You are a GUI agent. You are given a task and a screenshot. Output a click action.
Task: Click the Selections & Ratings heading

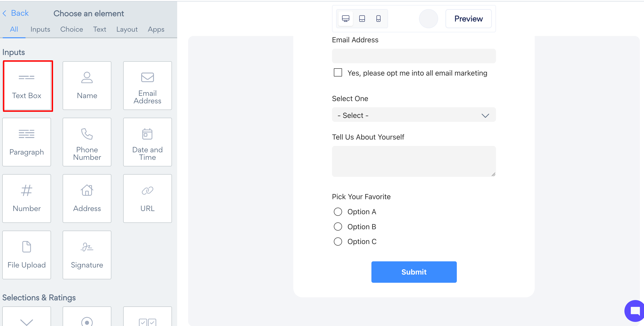click(39, 298)
